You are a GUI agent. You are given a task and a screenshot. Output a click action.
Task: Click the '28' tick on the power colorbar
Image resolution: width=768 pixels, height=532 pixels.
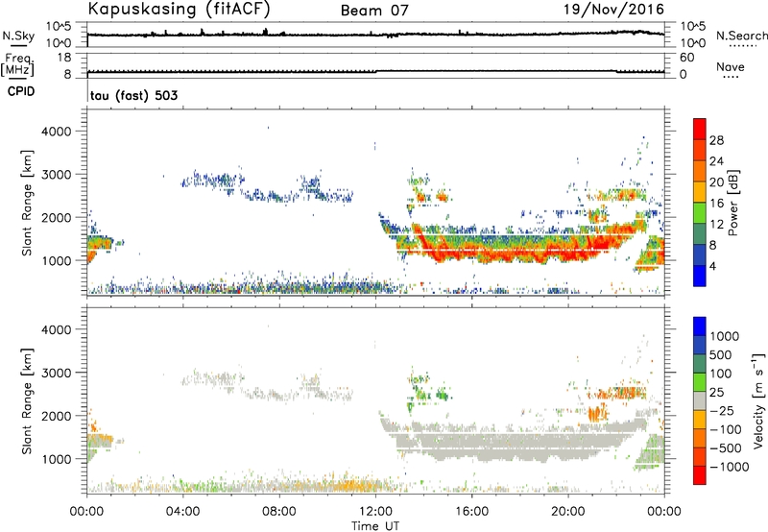(x=716, y=140)
